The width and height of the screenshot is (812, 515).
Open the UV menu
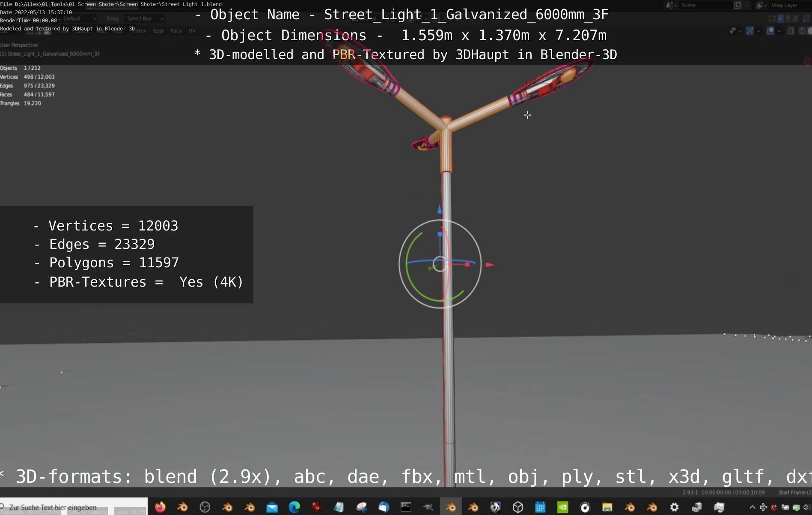coord(192,31)
